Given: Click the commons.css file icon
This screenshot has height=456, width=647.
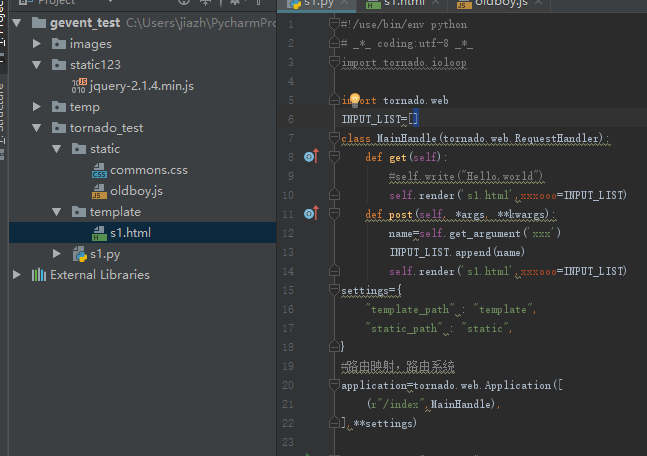Looking at the screenshot, I should (99, 171).
